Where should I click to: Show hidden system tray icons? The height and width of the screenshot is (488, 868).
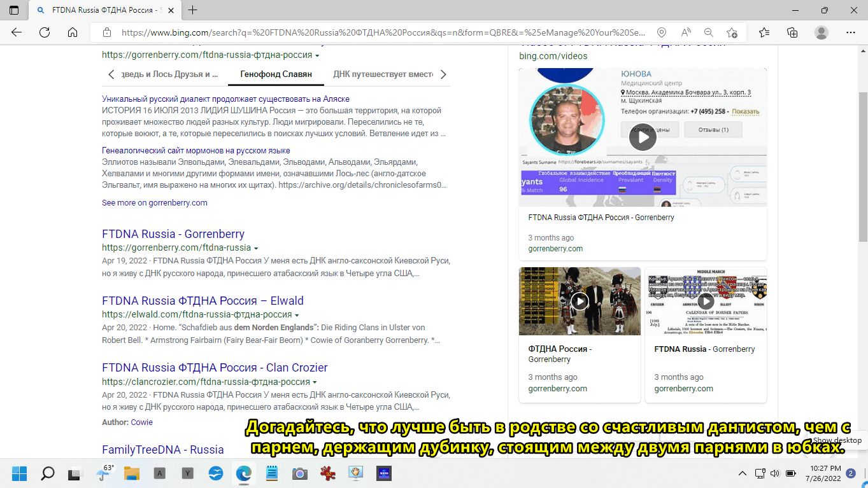743,473
